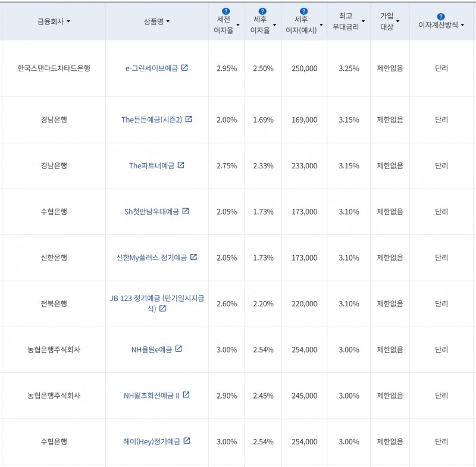Screen dimensions: 476x467
Task: Open 신한My플러스 정기예금 product link
Action: coord(152,258)
